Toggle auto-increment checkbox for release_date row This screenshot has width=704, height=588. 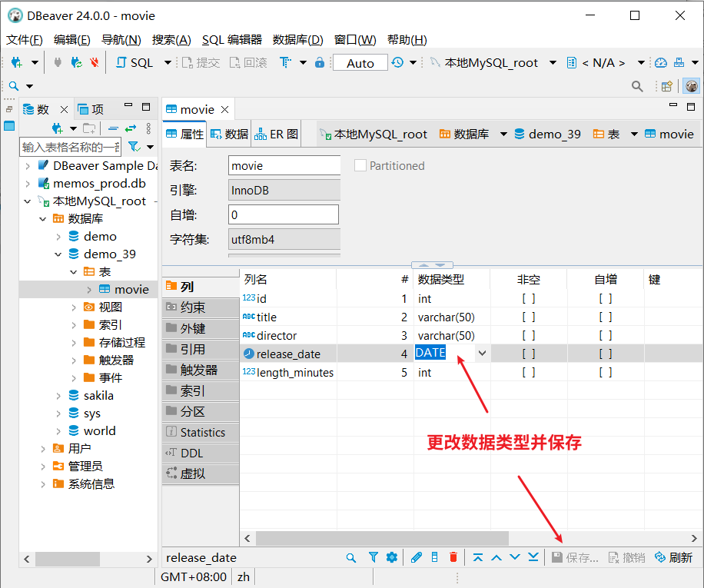[x=605, y=354]
